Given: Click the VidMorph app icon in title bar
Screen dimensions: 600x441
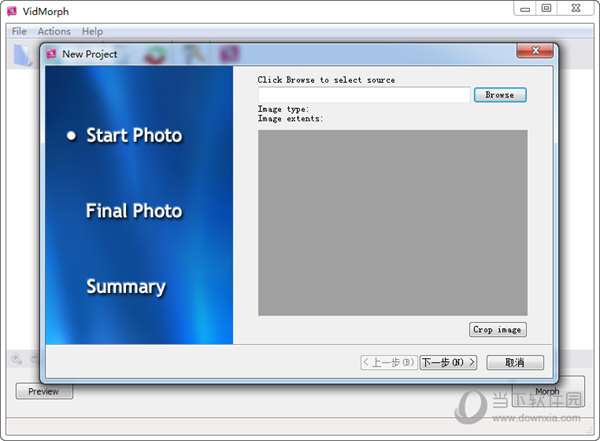Looking at the screenshot, I should tap(12, 11).
